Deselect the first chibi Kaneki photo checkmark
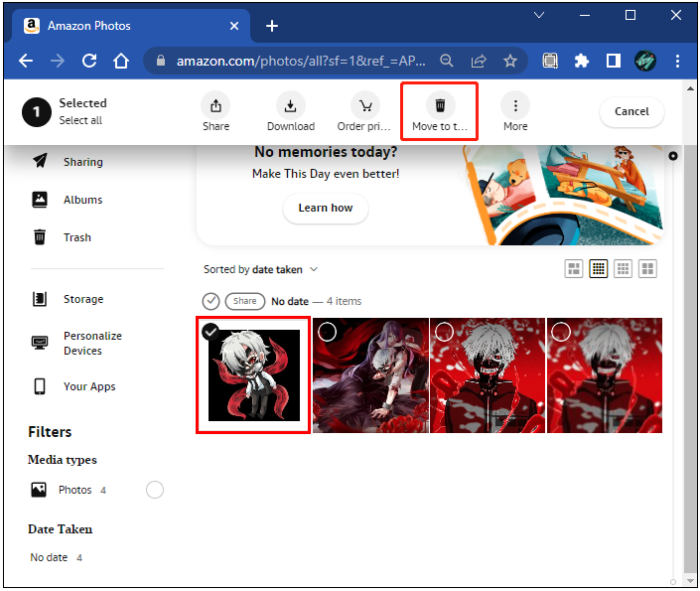The height and width of the screenshot is (591, 700). [x=211, y=332]
